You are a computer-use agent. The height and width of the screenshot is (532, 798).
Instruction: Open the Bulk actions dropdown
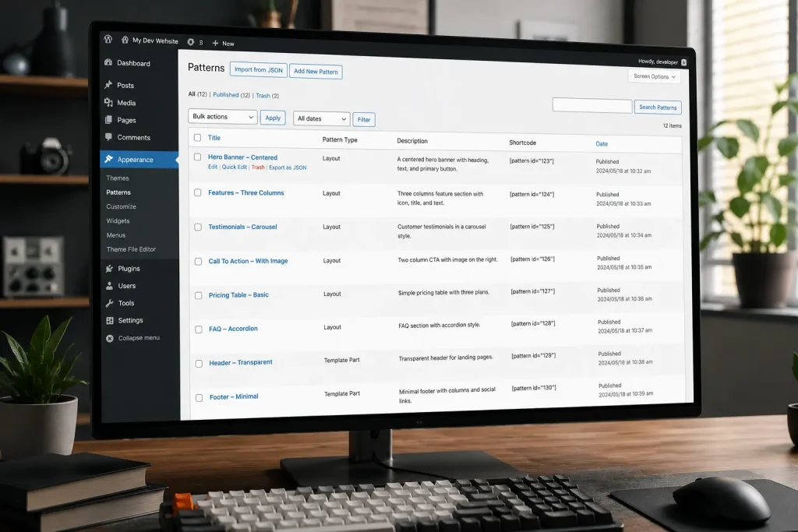[222, 117]
